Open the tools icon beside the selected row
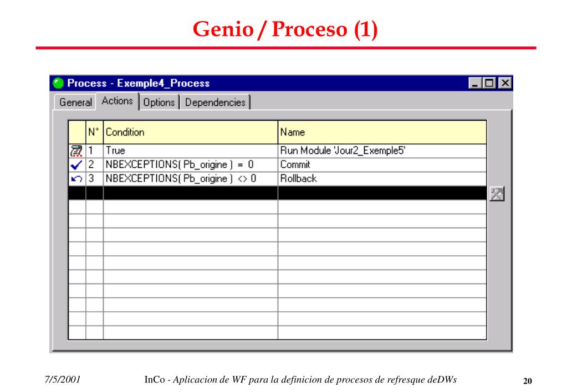 pos(497,194)
